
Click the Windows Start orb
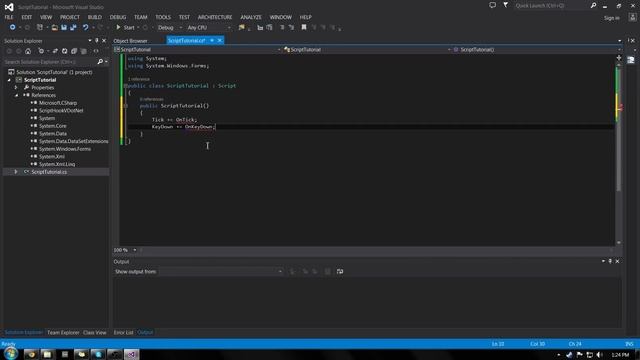[x=11, y=353]
